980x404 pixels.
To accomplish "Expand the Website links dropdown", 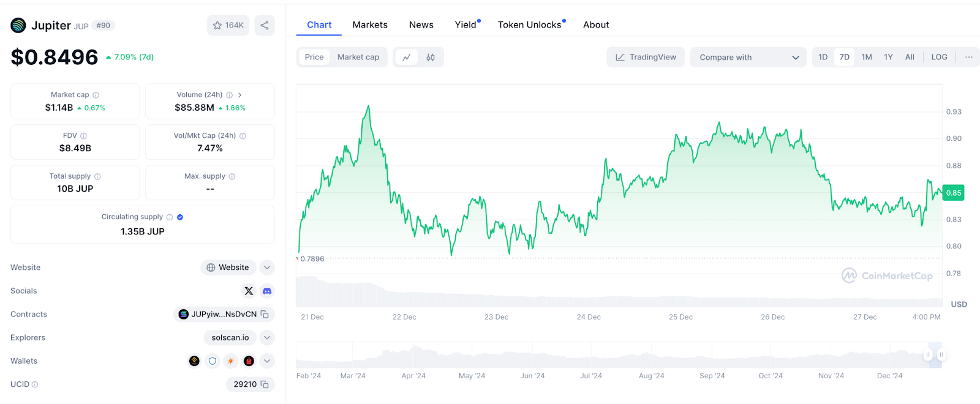I will 267,267.
